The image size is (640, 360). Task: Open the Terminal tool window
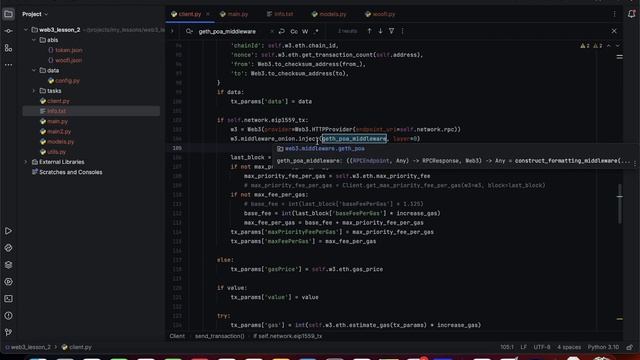[x=8, y=299]
